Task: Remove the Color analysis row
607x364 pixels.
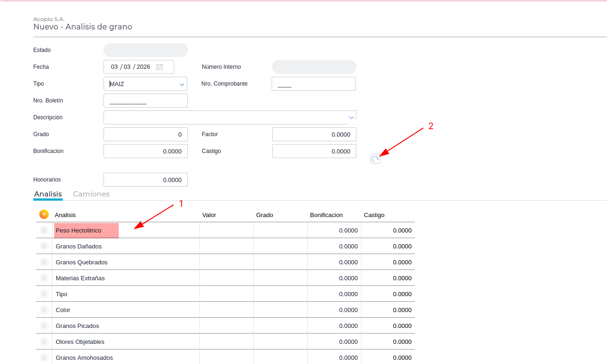Action: pos(44,310)
